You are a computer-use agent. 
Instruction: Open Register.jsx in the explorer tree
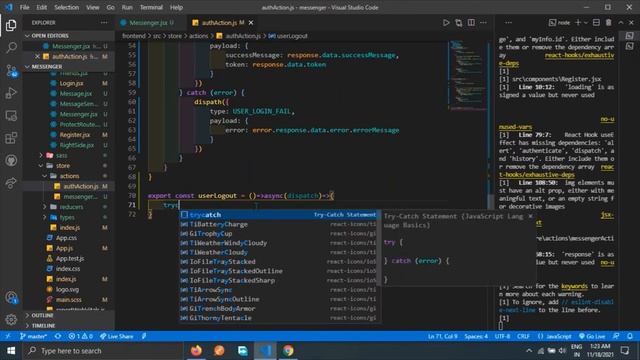(75, 135)
